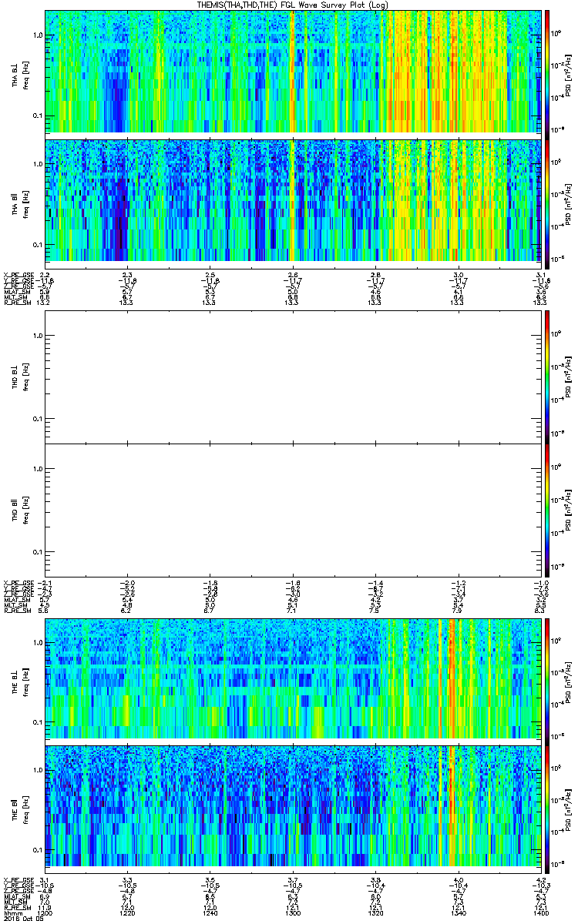Click the X_RE_GSE value '4.2' under THE panels
Viewport: 578px width, 924px height.
click(x=540, y=879)
